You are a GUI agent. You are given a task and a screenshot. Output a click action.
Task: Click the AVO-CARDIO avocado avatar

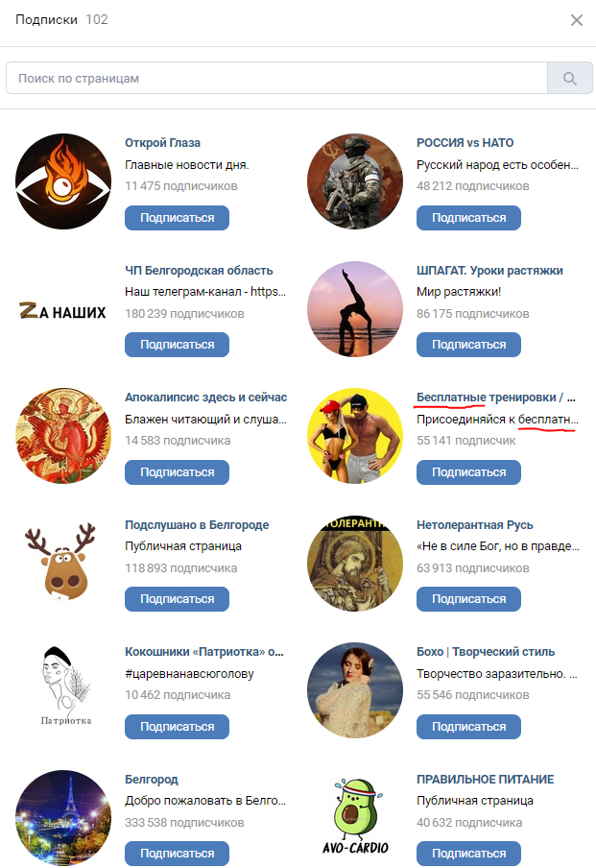(355, 816)
